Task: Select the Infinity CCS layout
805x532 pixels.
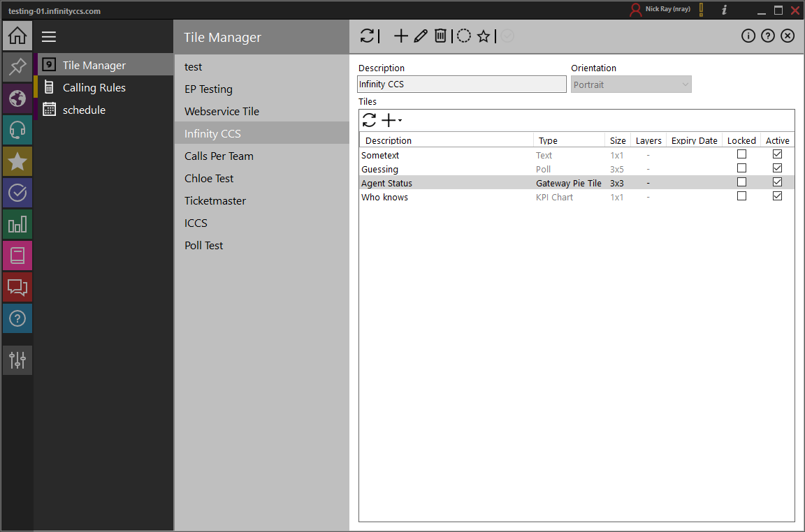Action: coord(262,133)
